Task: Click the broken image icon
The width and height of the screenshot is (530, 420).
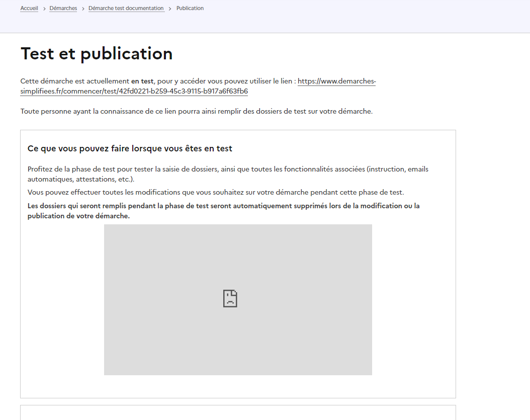Action: click(230, 298)
